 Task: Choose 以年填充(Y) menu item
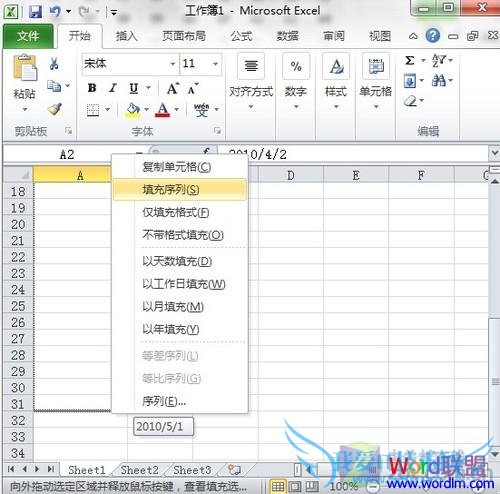pos(180,329)
